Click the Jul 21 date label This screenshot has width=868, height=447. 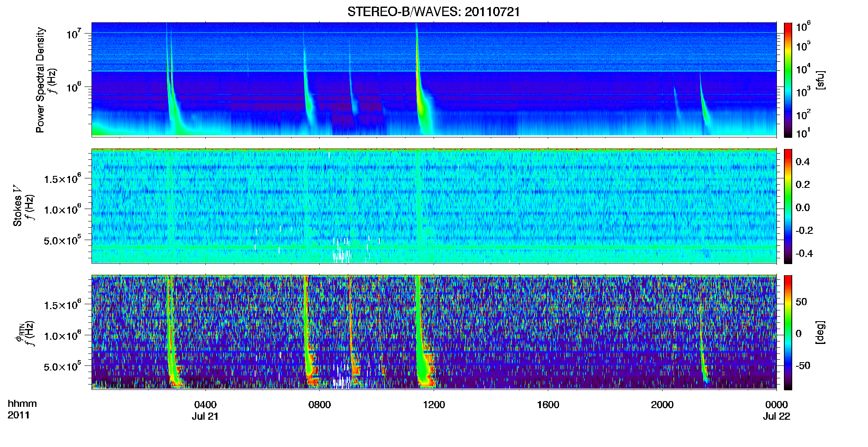(x=205, y=416)
